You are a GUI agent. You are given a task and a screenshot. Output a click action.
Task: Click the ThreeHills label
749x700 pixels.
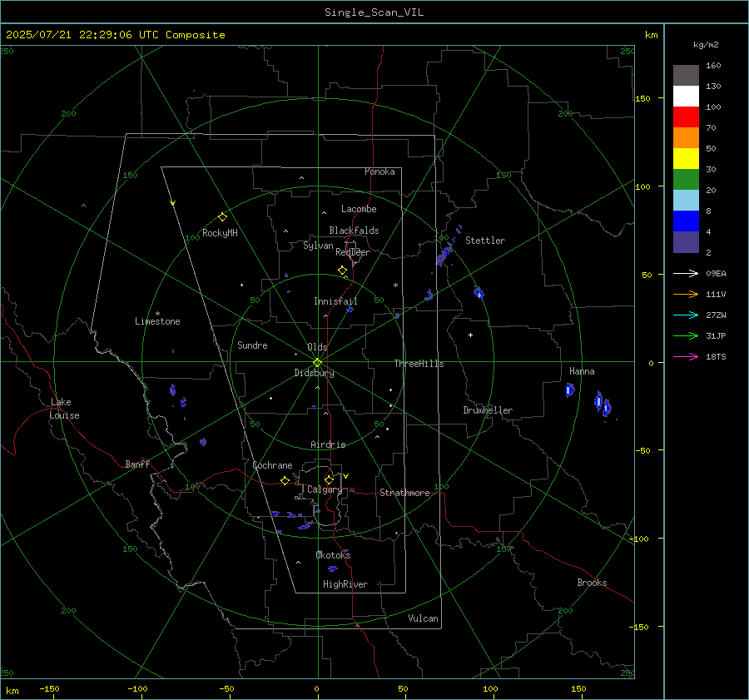[419, 364]
